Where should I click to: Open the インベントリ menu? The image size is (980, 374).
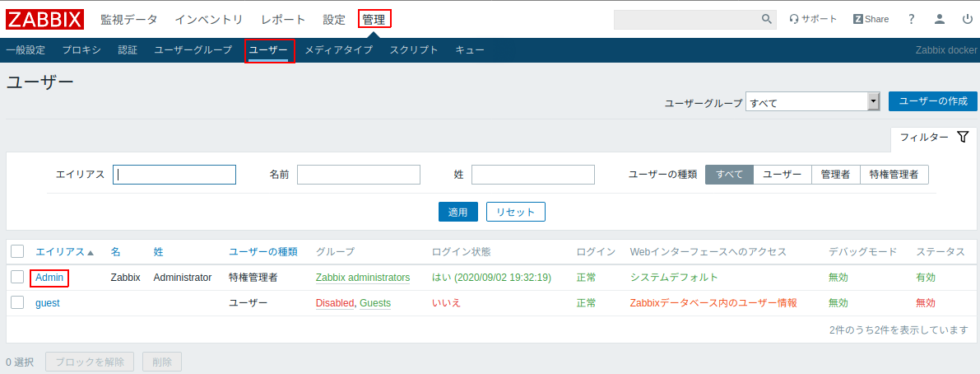(x=209, y=20)
